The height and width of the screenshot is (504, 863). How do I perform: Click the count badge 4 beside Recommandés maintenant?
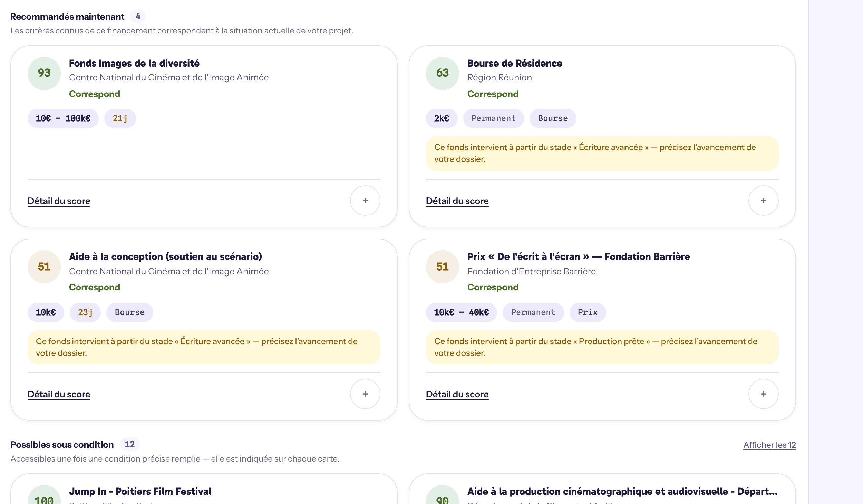138,16
